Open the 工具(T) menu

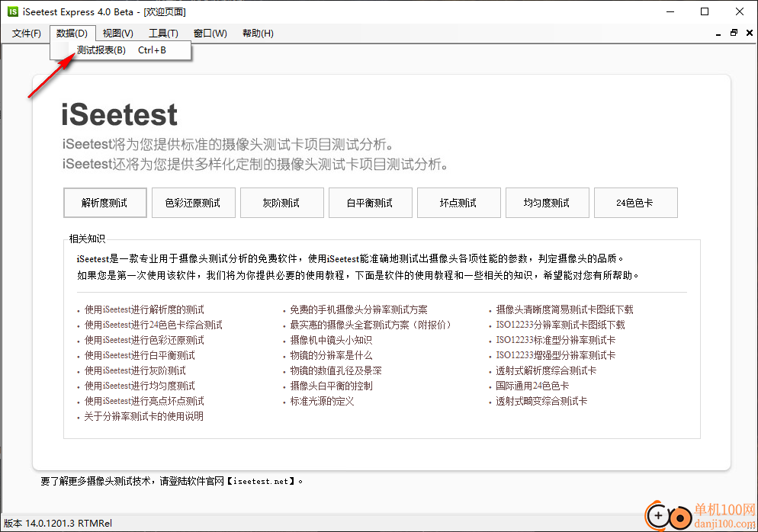click(163, 34)
